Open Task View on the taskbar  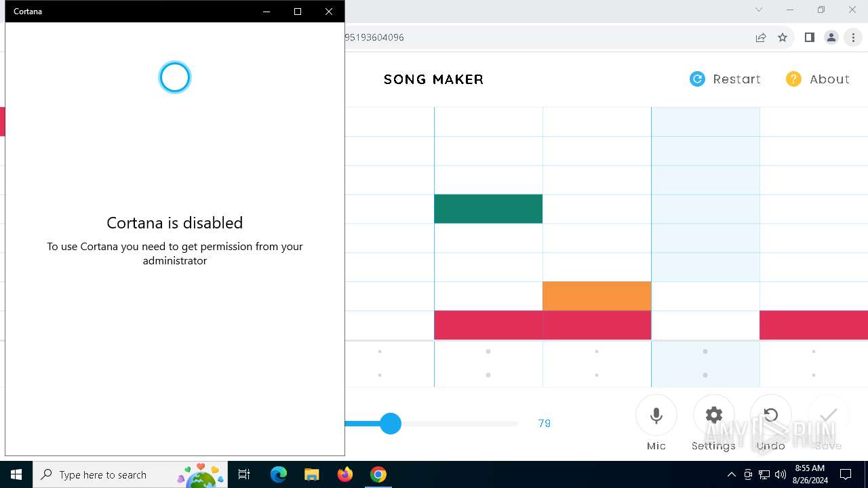point(244,474)
